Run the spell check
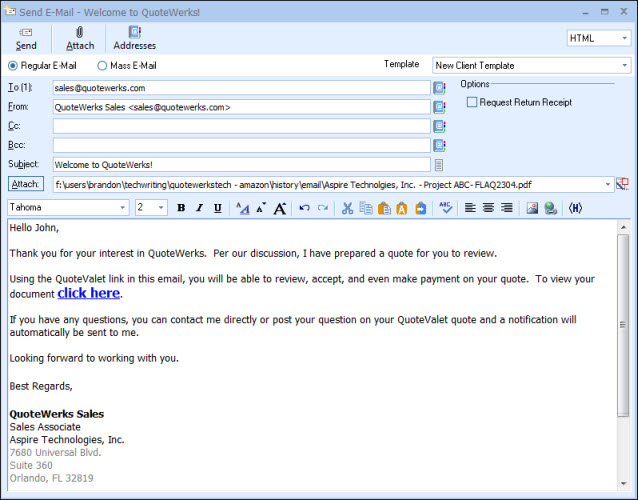This screenshot has width=638, height=500. [x=446, y=208]
